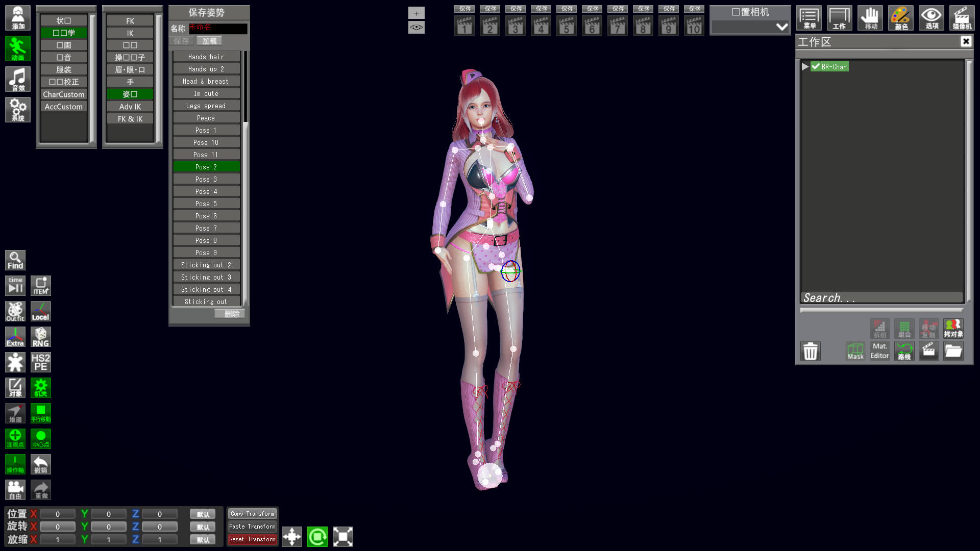Click the workspace Search field

click(881, 298)
